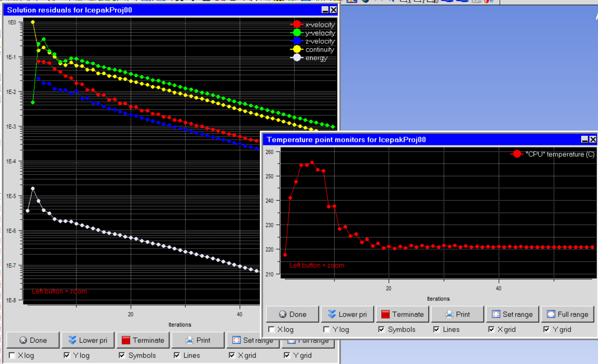
Task: Enable Y log in the Temperature point monitors window
Action: [327, 329]
